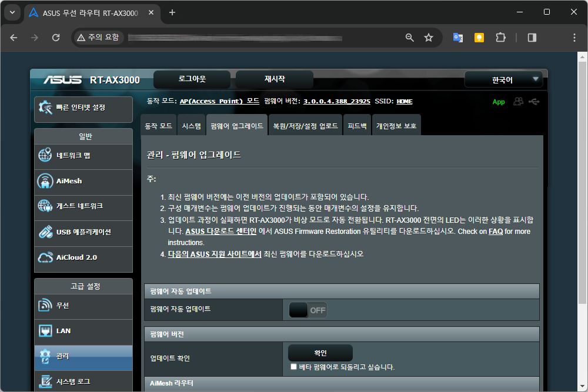Open 네트워크 맵 from the sidebar

pos(83,156)
